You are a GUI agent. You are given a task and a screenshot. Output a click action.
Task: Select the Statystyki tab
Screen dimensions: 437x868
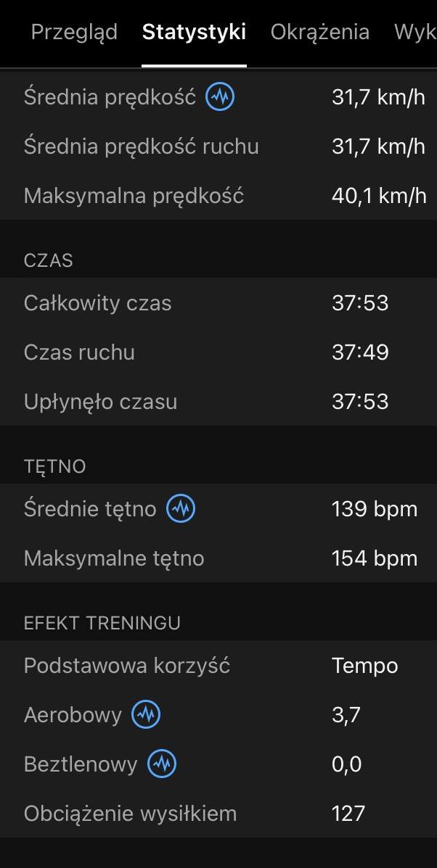pos(194,32)
